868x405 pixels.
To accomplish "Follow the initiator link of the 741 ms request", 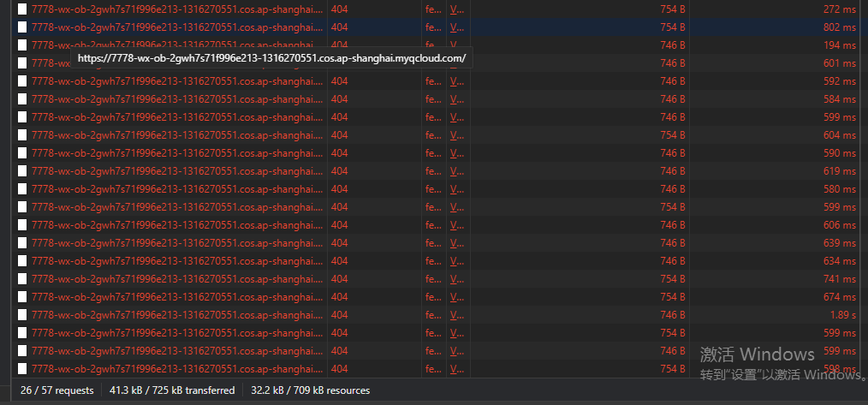I will click(457, 278).
